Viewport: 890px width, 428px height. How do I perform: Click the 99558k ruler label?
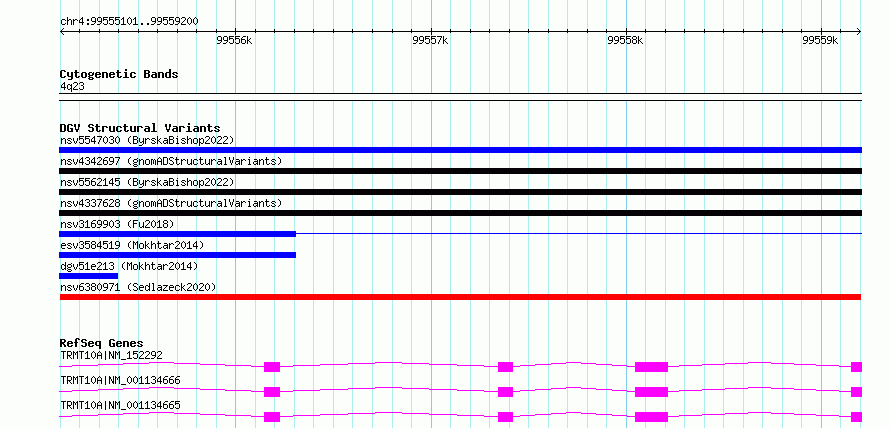[x=625, y=40]
